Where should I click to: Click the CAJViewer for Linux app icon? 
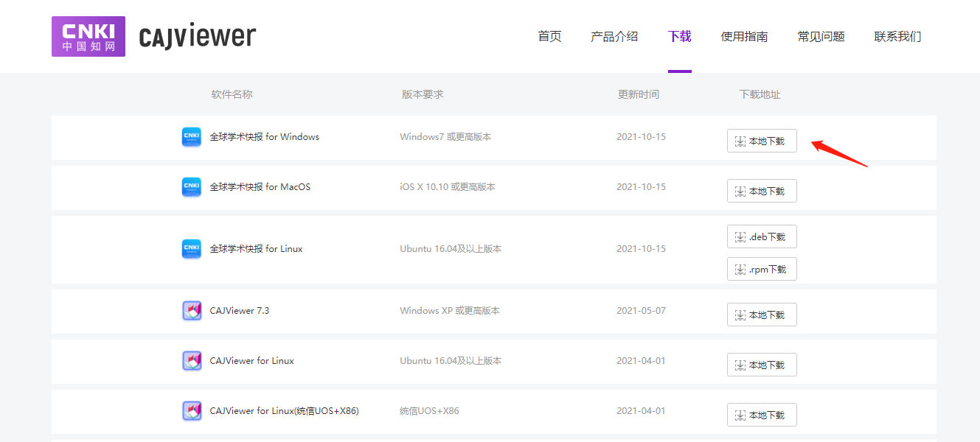click(x=192, y=361)
